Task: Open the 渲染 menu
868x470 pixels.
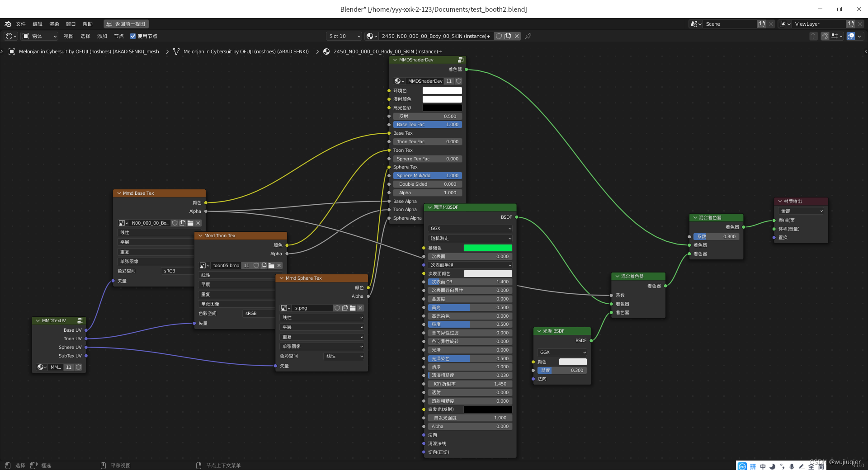Action: coord(54,24)
